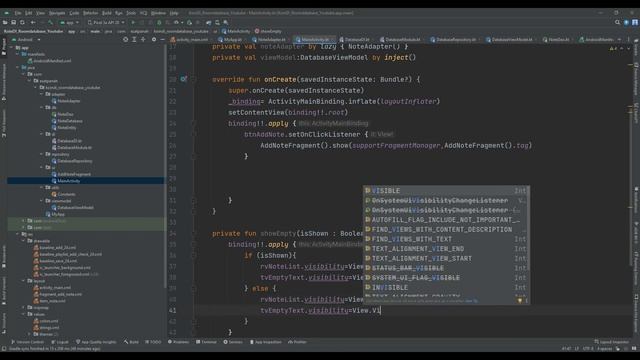Switch to NoteDao.kt editor tab
The height and width of the screenshot is (360, 640).
pyautogui.click(x=556, y=40)
